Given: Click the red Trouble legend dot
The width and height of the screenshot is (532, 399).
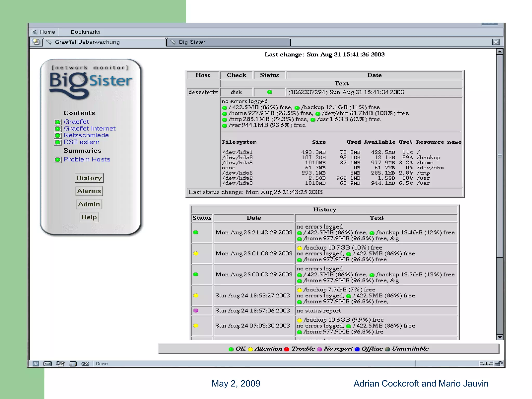Looking at the screenshot, I should [287, 349].
